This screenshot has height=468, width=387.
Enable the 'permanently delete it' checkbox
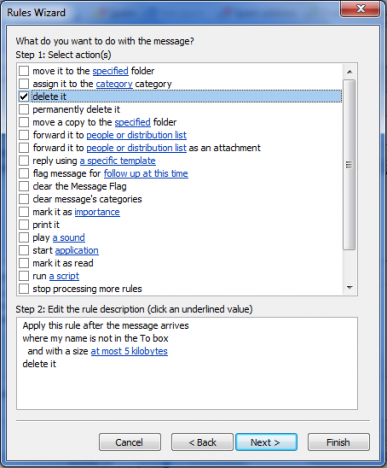click(x=24, y=110)
